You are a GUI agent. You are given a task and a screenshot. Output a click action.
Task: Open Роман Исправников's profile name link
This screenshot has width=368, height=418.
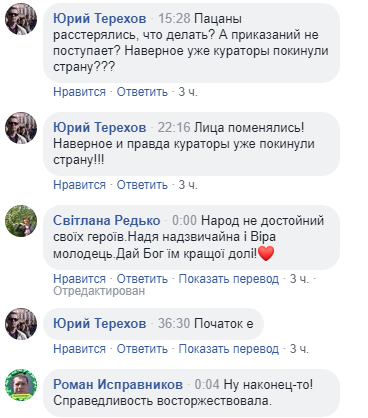[x=118, y=384]
